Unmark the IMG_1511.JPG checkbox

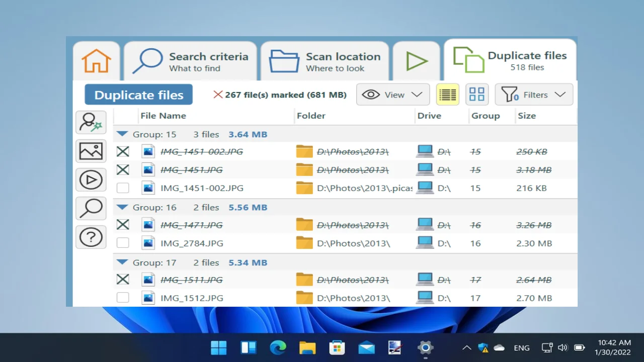pos(123,280)
